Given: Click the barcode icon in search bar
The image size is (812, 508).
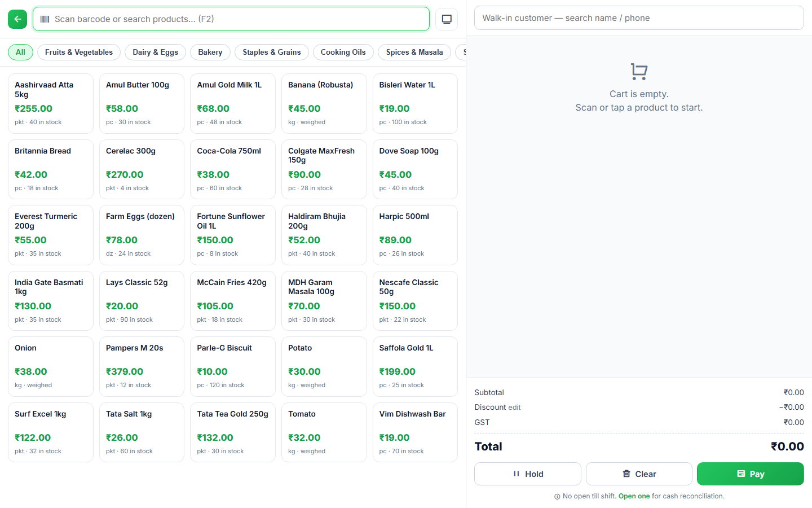Looking at the screenshot, I should click(45, 19).
